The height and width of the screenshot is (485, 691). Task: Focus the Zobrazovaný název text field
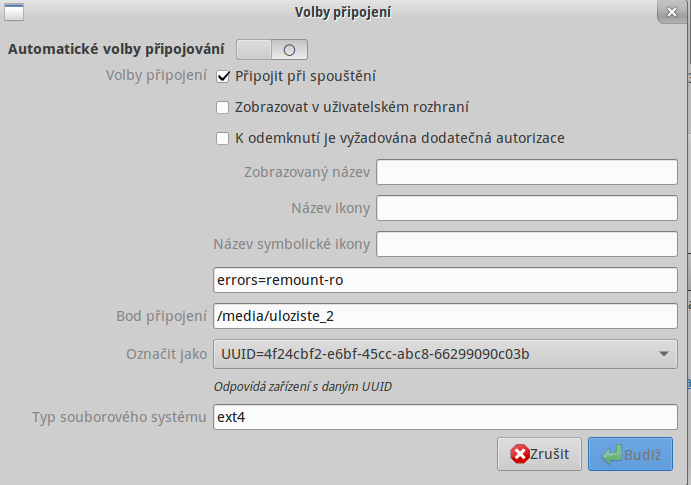(527, 172)
